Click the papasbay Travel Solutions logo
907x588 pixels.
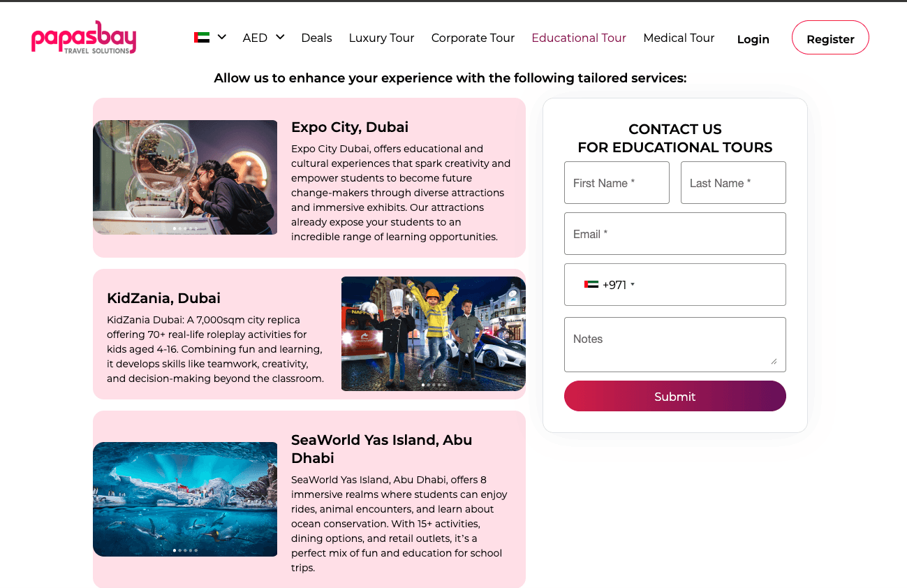(84, 38)
